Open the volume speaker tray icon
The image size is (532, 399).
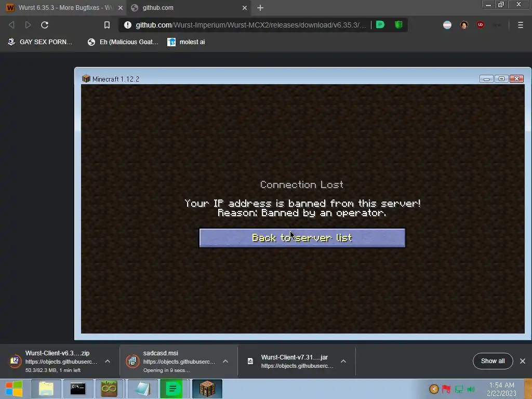click(471, 389)
